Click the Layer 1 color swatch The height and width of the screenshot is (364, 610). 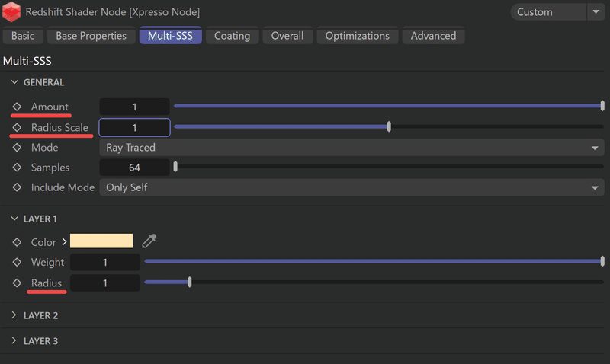(x=101, y=241)
